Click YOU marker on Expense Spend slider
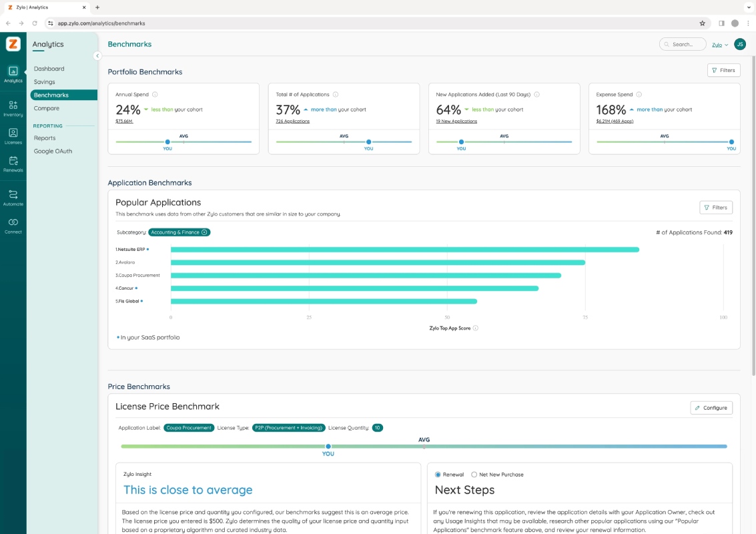 point(731,142)
